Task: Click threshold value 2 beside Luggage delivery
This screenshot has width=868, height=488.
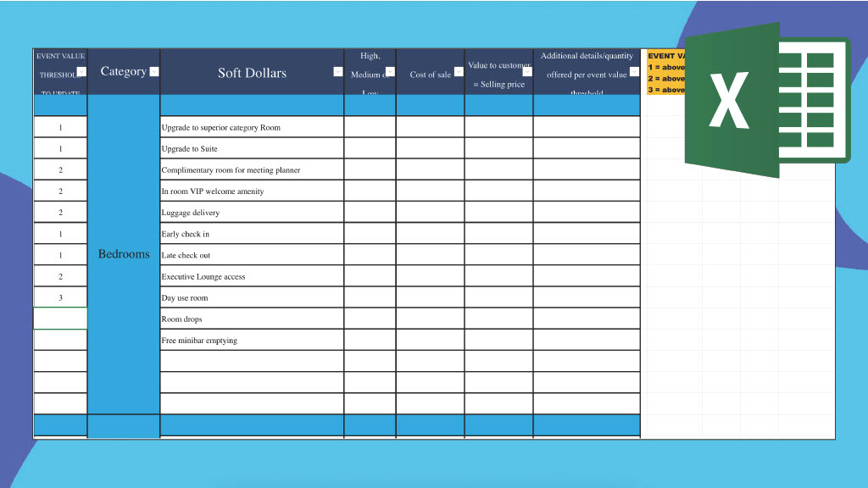Action: click(x=60, y=212)
